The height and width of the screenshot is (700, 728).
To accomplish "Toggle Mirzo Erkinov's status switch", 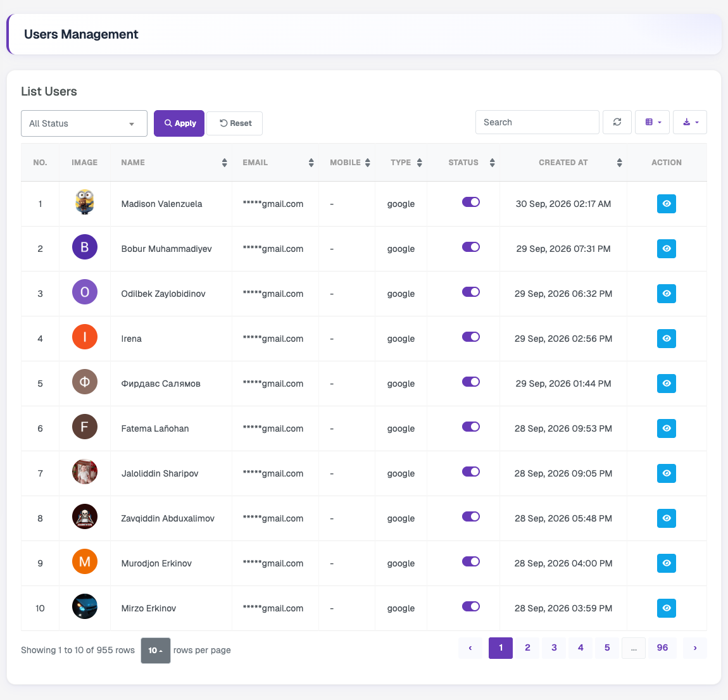I will (x=471, y=606).
